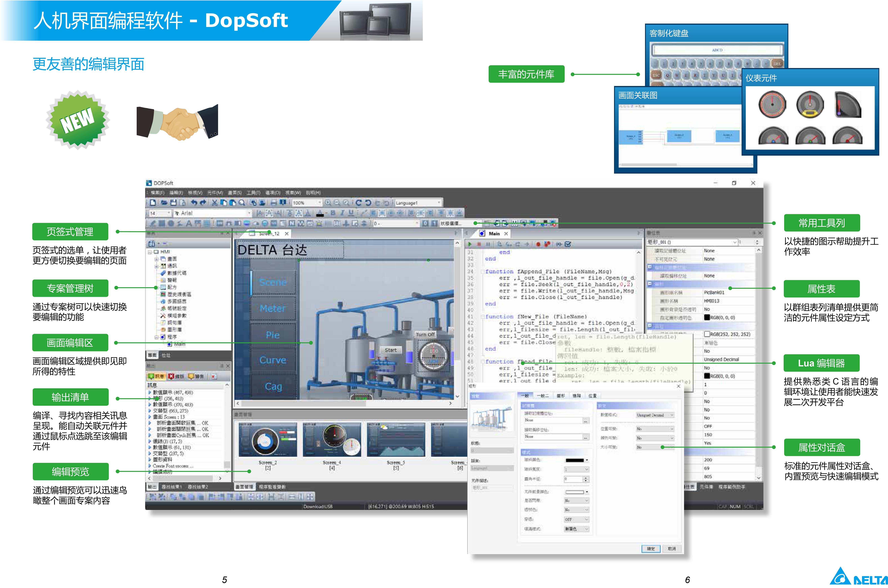This screenshot has width=888, height=588.
Task: Open the Unsigned Decimal dropdown in the dialog
Action: point(655,415)
